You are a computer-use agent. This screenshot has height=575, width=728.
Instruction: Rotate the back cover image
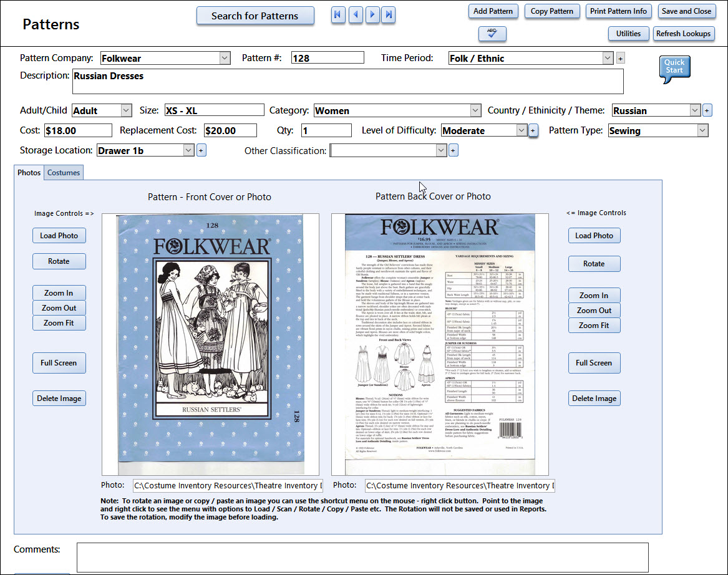click(595, 264)
